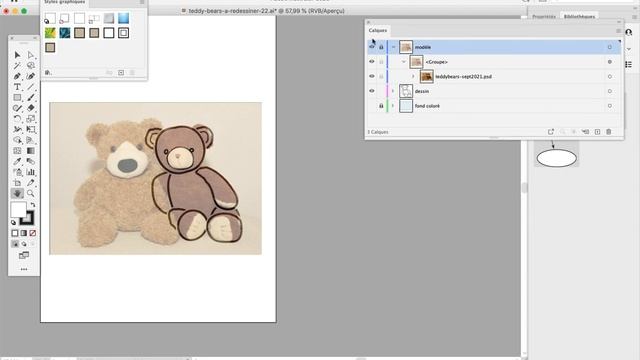
Task: Change screen mode at toolbar bottom
Action: [24, 256]
